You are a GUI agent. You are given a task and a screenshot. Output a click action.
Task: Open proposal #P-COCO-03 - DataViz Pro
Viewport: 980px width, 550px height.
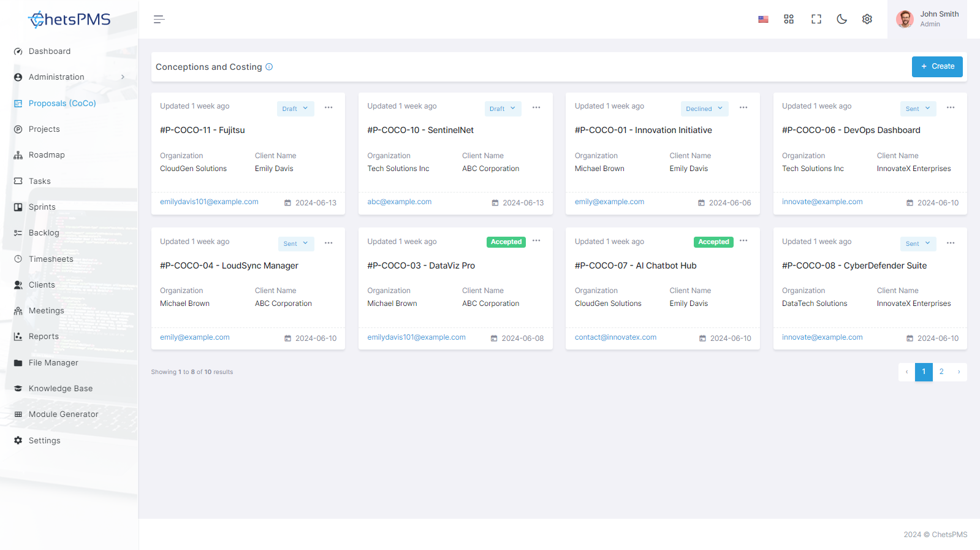tap(421, 265)
